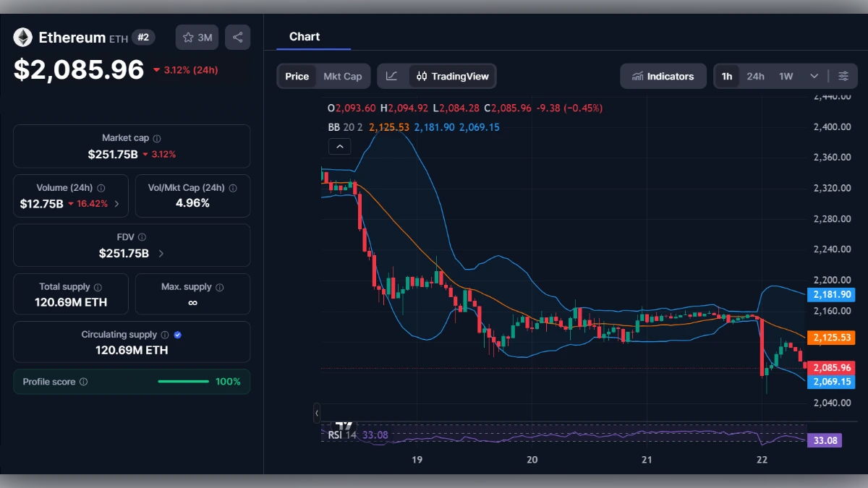Select the line chart icon
This screenshot has height=488, width=868.
(392, 75)
